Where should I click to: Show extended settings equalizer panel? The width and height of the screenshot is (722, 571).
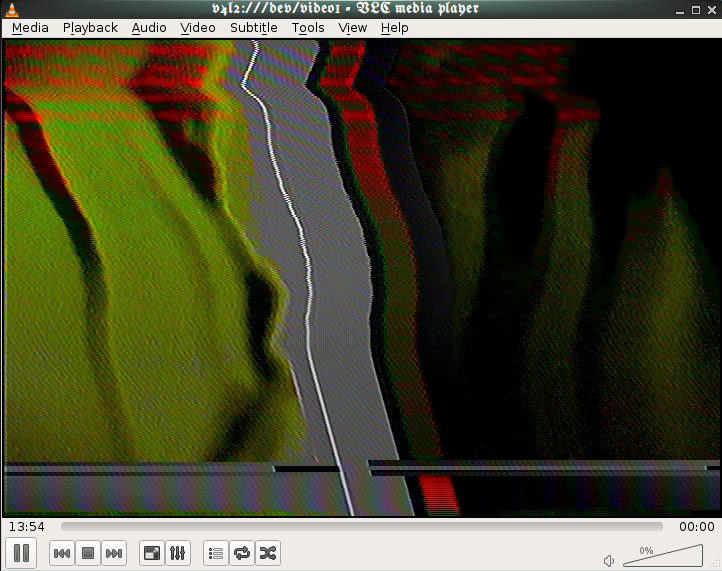pyautogui.click(x=177, y=553)
